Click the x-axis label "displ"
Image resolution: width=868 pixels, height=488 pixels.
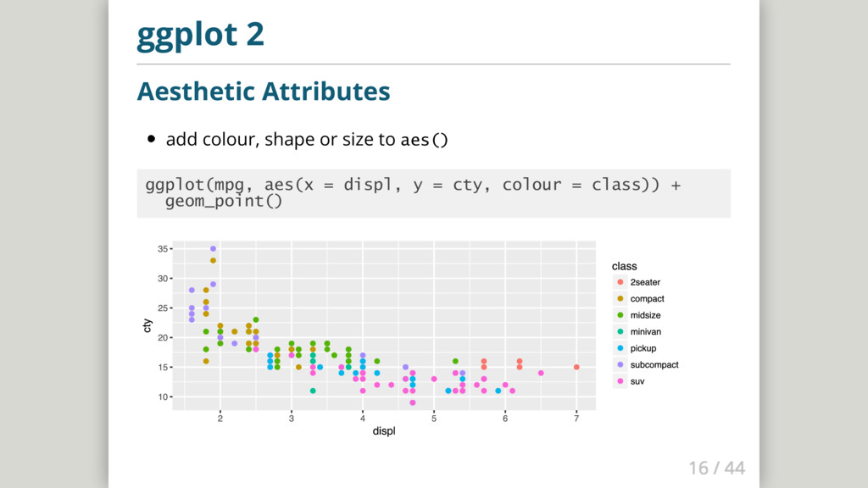tap(384, 431)
